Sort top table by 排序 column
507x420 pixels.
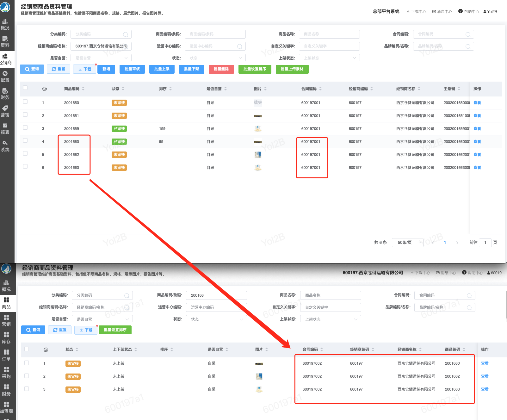(170, 89)
